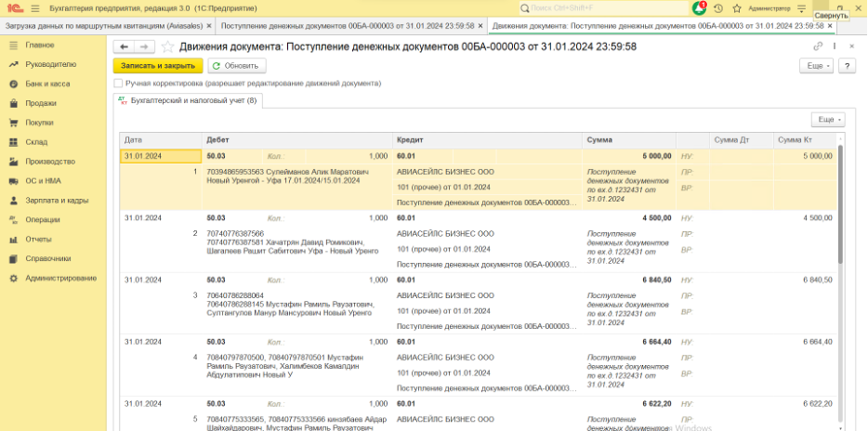Click Обновить button
This screenshot has width=868, height=431.
237,65
